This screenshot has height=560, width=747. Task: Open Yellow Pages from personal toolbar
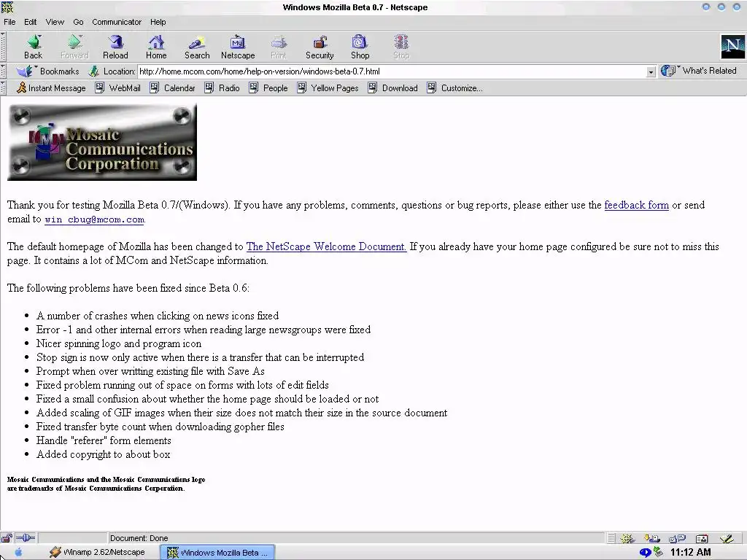coord(328,88)
